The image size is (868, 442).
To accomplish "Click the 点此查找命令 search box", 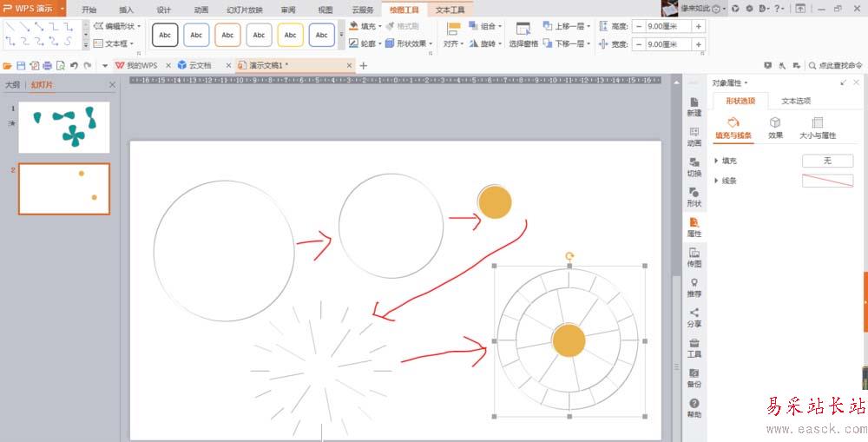I will [x=835, y=65].
